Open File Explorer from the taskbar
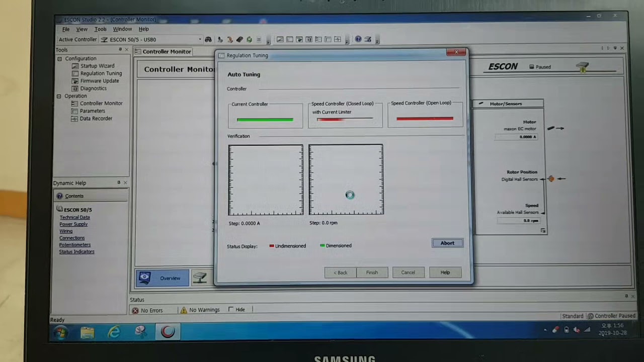The height and width of the screenshot is (362, 644). click(88, 332)
